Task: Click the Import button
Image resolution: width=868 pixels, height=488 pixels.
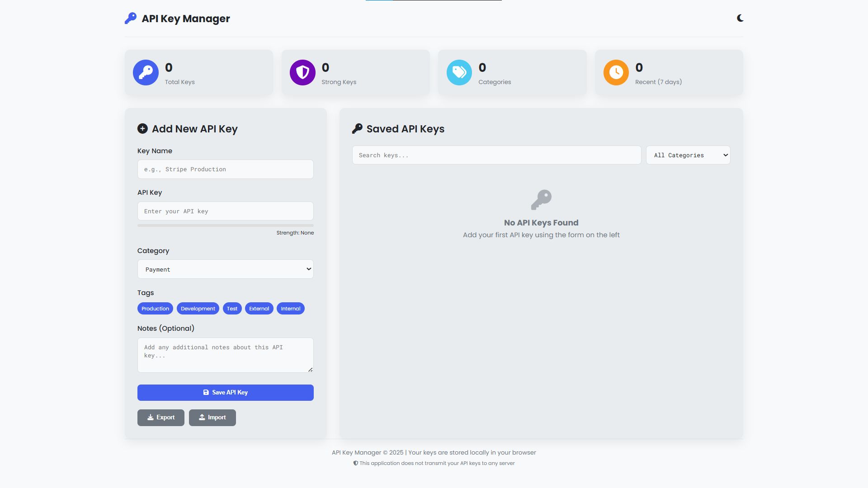Action: 212,418
